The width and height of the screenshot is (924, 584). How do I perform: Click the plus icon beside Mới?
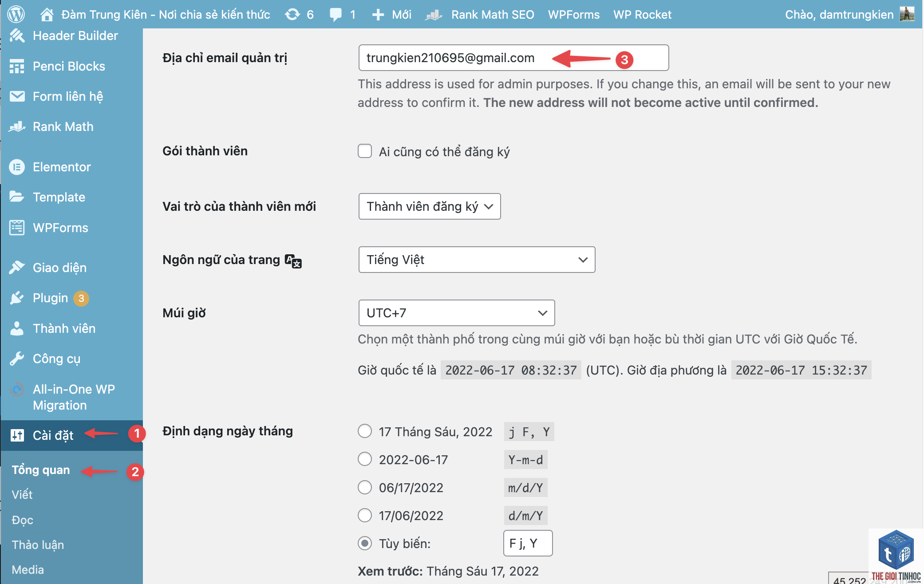coord(378,15)
